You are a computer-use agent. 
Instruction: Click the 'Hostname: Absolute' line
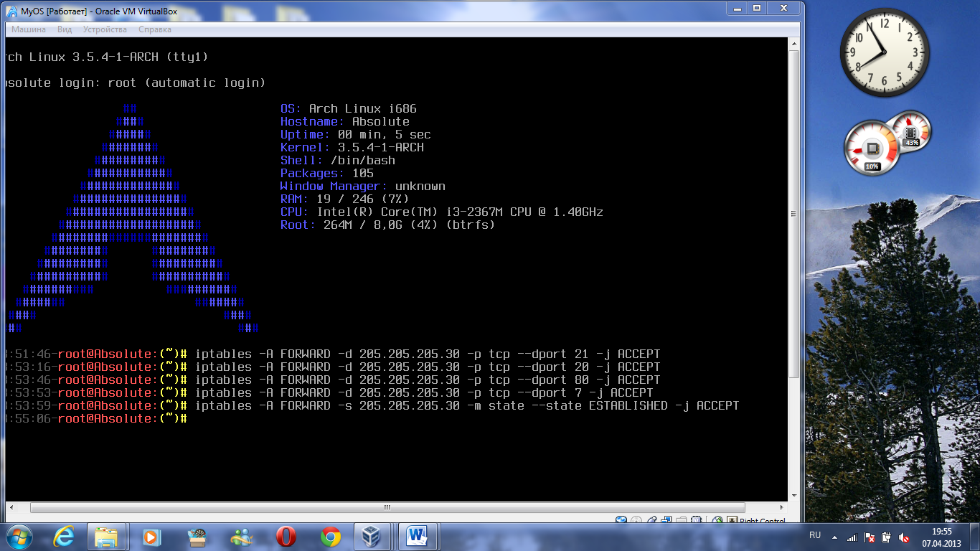(x=345, y=121)
